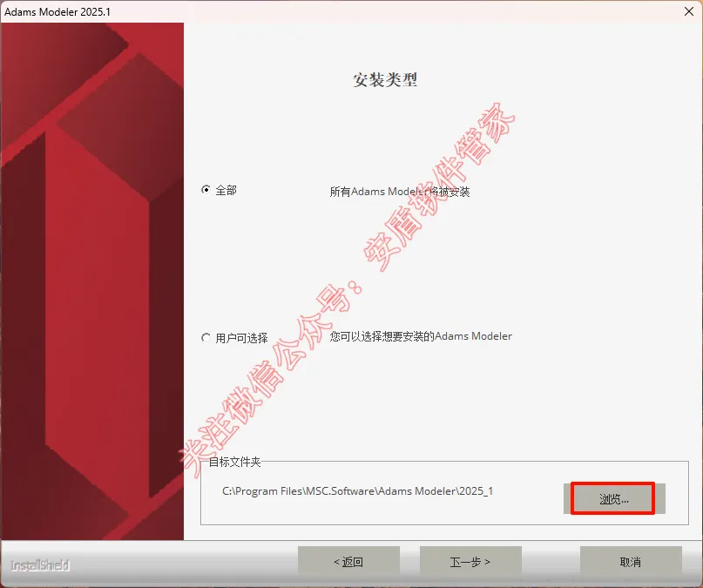The height and width of the screenshot is (588, 703).
Task: Click the 所有Adams Modeler将被安装 description
Action: point(400,192)
